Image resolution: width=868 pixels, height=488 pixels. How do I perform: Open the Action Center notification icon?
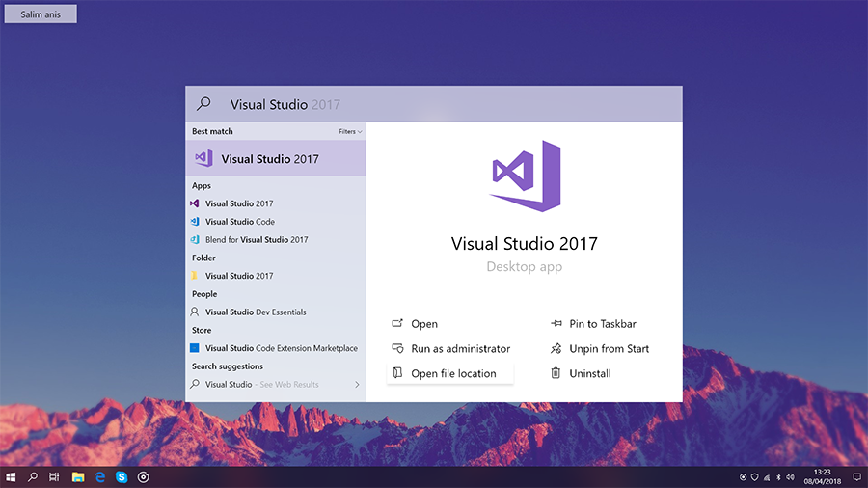pos(857,477)
